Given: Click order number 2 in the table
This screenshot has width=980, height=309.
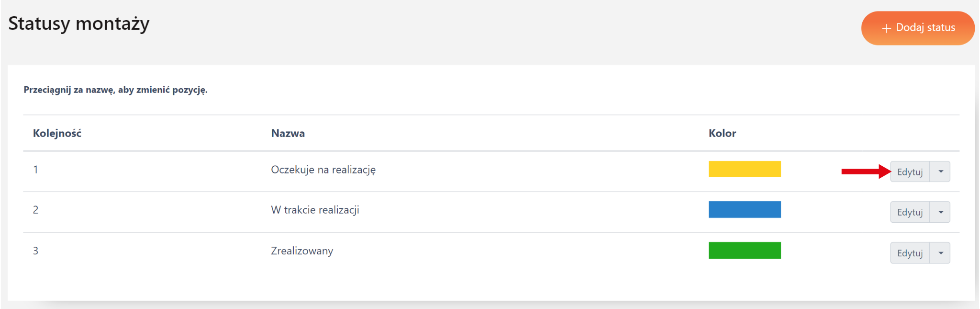Looking at the screenshot, I should pos(35,210).
